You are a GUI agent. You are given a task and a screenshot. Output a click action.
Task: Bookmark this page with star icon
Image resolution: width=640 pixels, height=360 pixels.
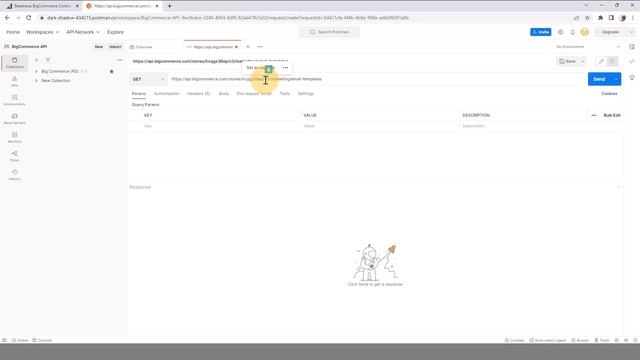[587, 18]
